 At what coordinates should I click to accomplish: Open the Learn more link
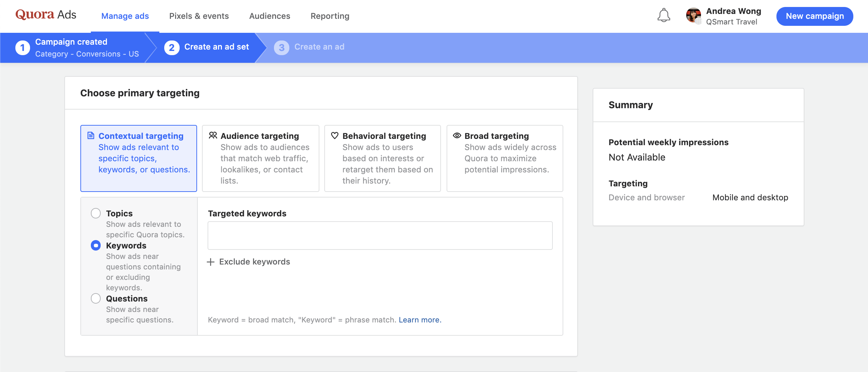tap(420, 320)
